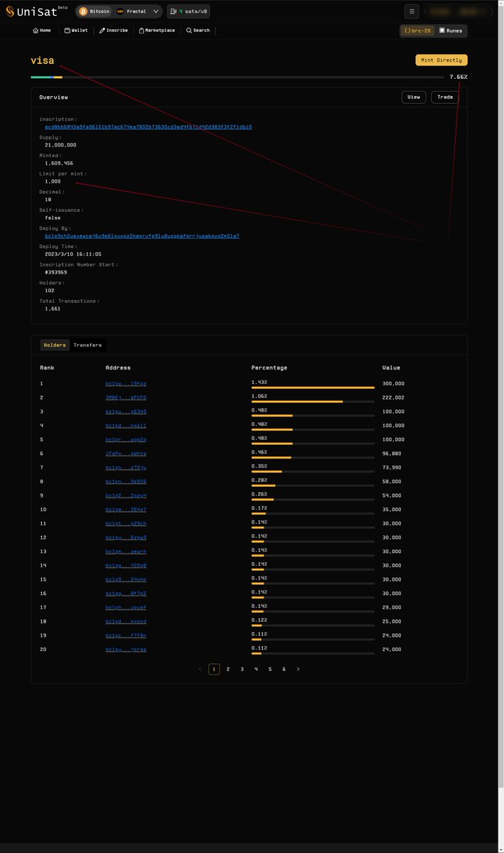Open the Deploy By address link

point(141,235)
